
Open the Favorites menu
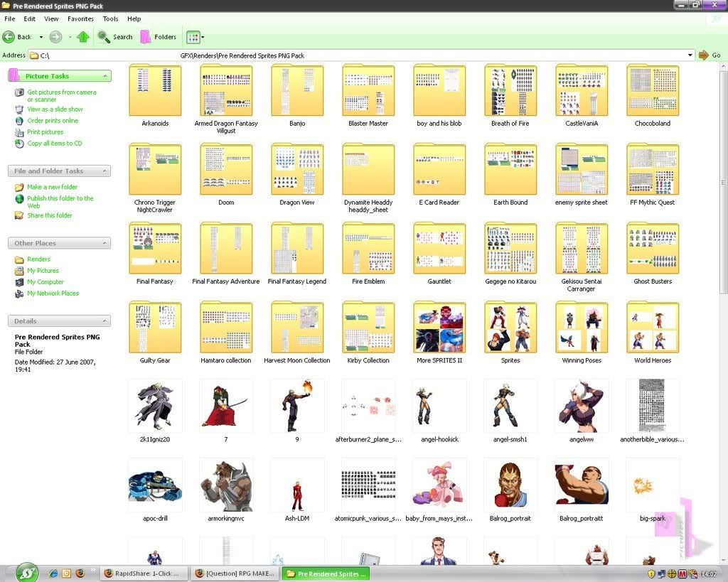tap(80, 18)
